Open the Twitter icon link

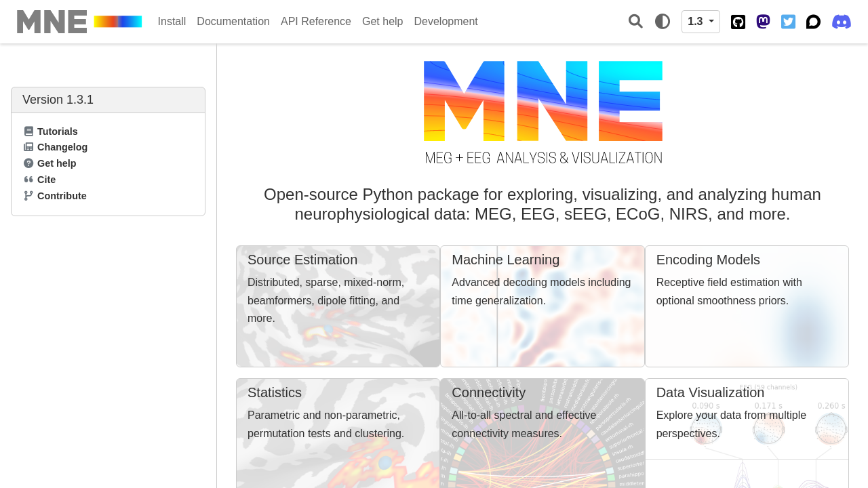coord(788,22)
